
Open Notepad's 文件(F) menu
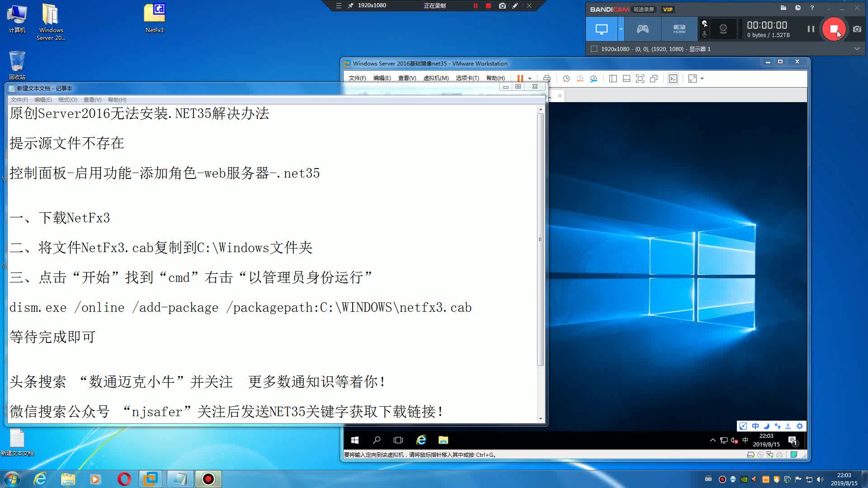point(19,100)
